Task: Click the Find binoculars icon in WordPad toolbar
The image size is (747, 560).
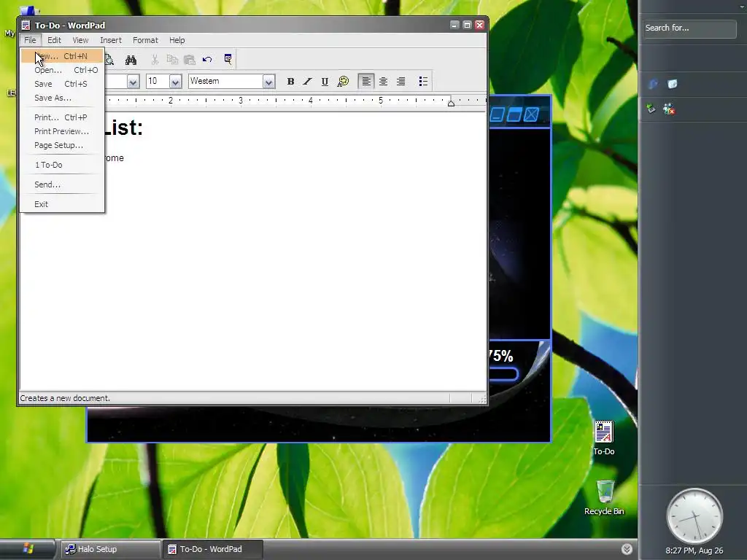Action: point(131,60)
